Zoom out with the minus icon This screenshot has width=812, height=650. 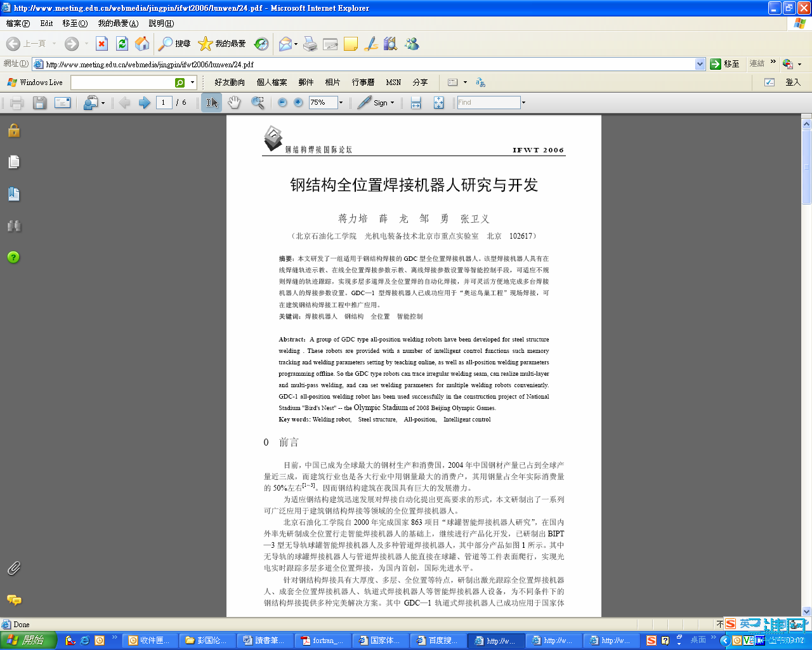[x=282, y=103]
